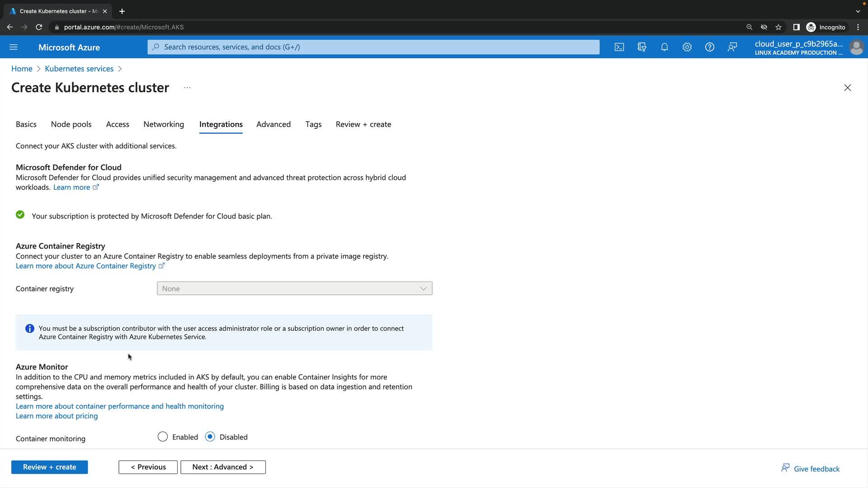Bookmark this page with star icon
Viewport: 868px width, 488px height.
(778, 27)
